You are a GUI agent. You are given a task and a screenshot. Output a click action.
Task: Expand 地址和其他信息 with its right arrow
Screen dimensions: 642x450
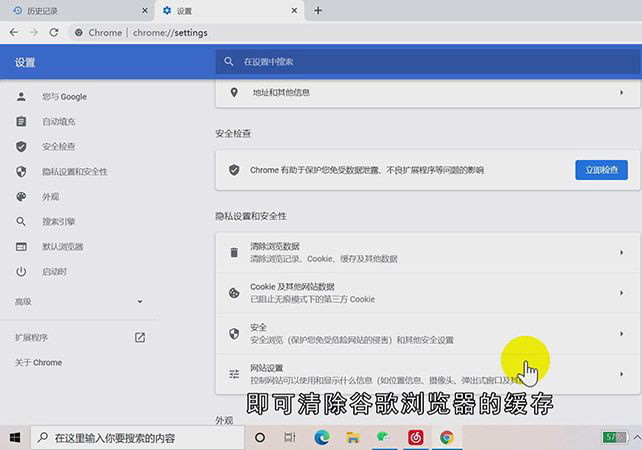coord(622,93)
